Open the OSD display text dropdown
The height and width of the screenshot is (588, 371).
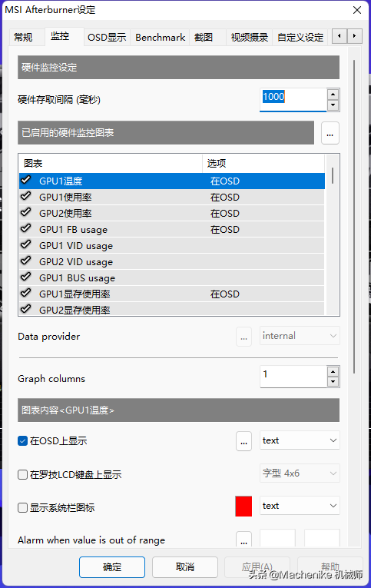[x=300, y=440]
